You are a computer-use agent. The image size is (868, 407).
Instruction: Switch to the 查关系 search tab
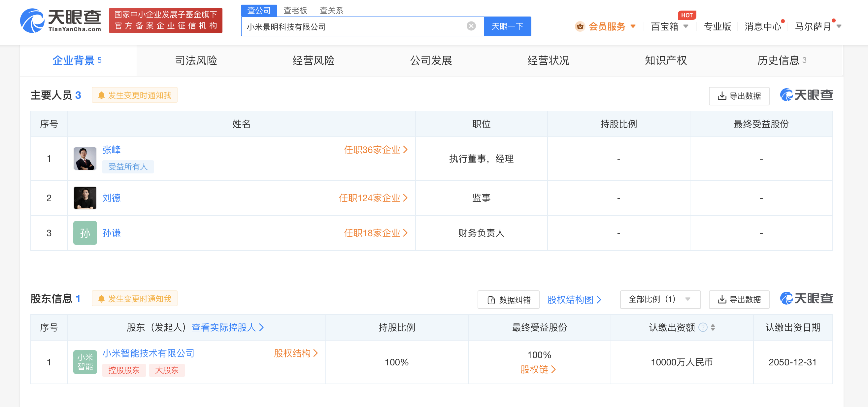[x=331, y=11]
